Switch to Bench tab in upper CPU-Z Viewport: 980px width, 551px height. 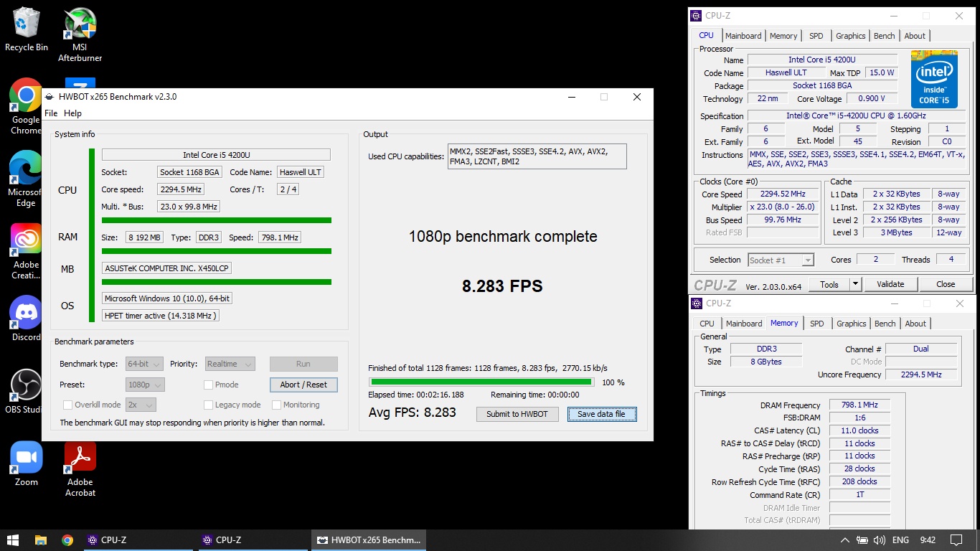point(885,36)
